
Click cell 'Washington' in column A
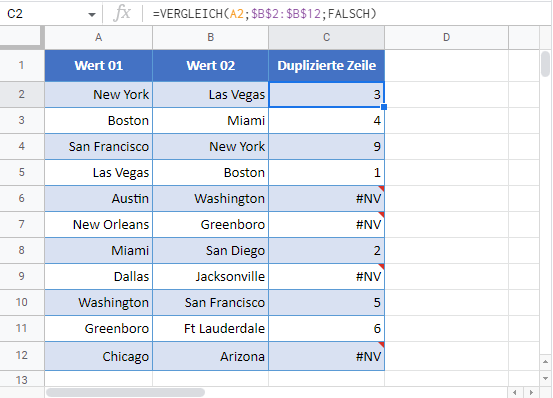click(x=99, y=302)
